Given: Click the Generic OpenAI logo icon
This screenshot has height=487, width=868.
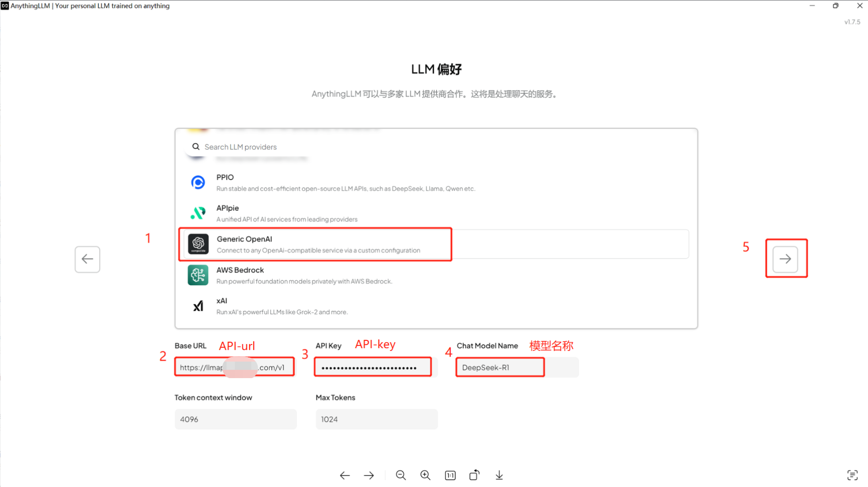Looking at the screenshot, I should [x=198, y=244].
